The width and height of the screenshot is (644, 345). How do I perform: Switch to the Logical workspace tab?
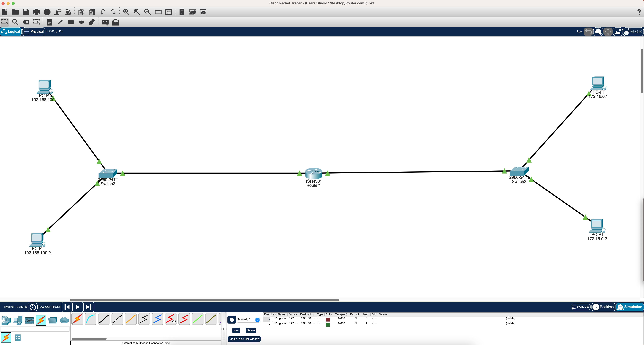pyautogui.click(x=11, y=32)
